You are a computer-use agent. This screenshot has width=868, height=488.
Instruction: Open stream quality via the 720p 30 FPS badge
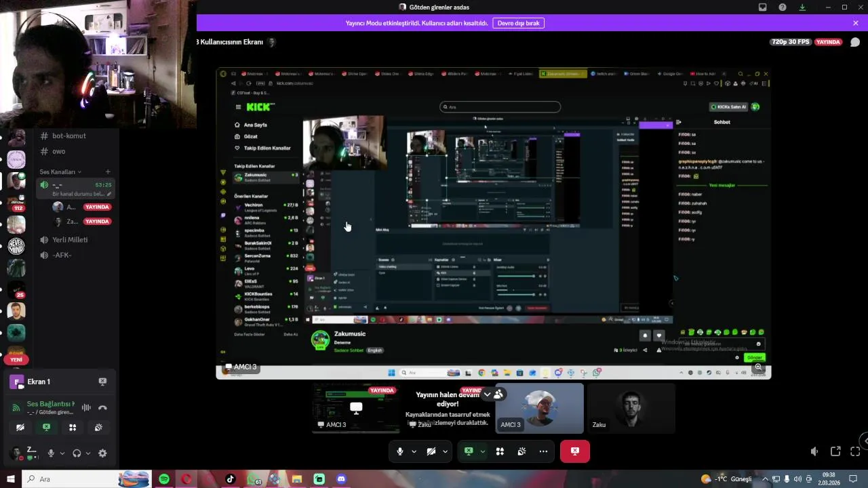coord(790,42)
